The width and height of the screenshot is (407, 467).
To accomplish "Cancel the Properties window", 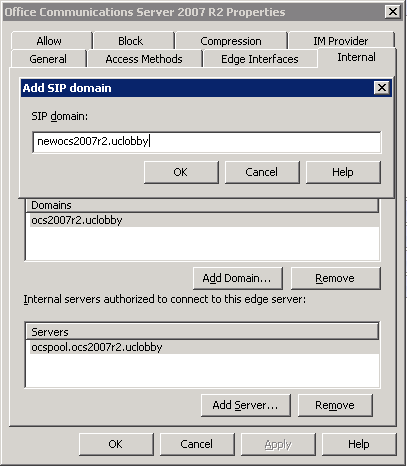I will tap(197, 444).
